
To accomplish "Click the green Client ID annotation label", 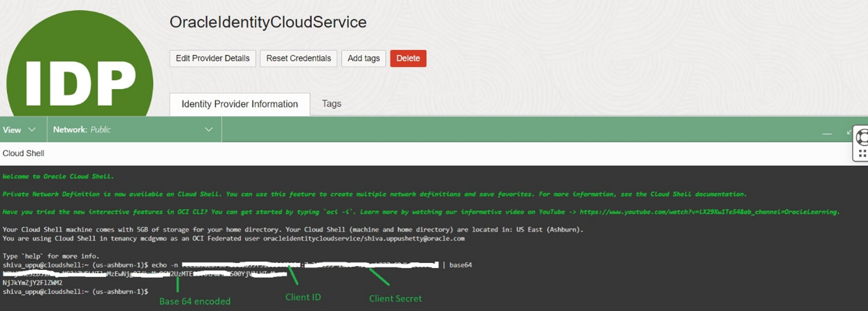I will coord(303,297).
